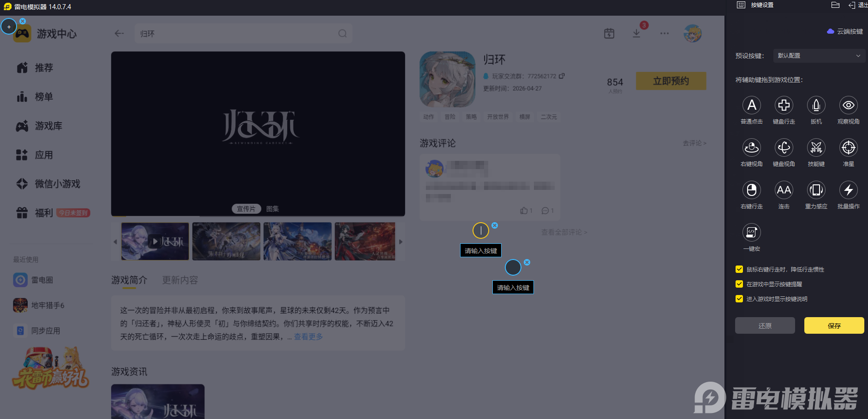Click the 二次元 tag
Image resolution: width=868 pixels, height=419 pixels.
click(x=549, y=117)
